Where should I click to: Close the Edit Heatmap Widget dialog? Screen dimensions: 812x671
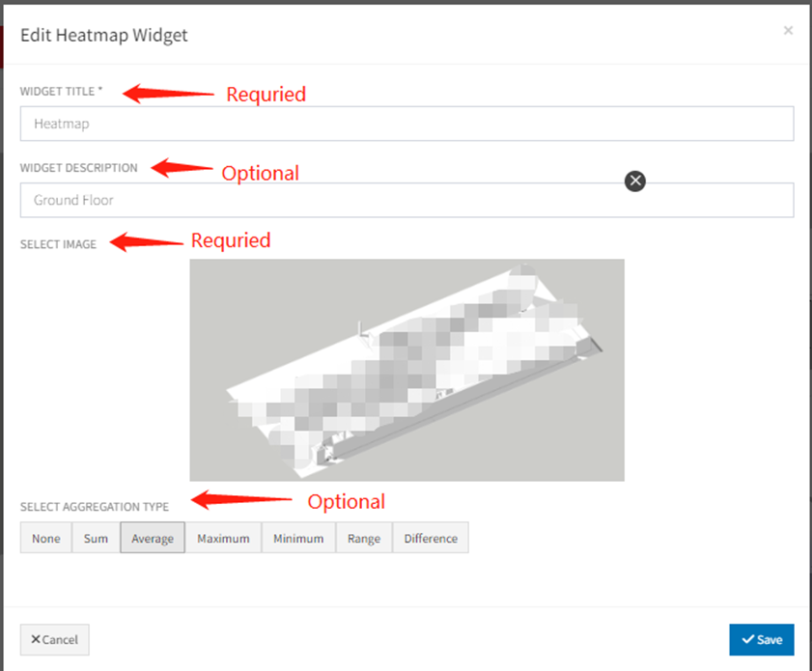pyautogui.click(x=788, y=31)
